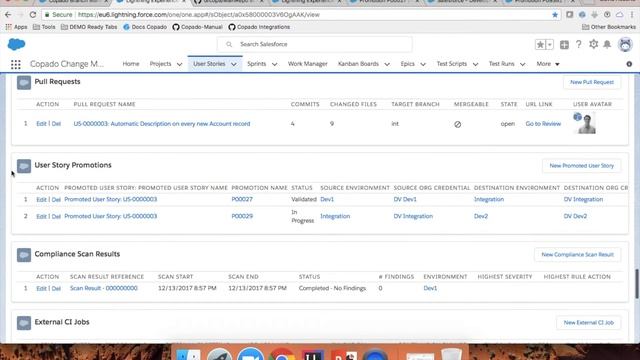Click the External CI Jobs section icon
Screen dimensions: 640x360
click(x=24, y=323)
